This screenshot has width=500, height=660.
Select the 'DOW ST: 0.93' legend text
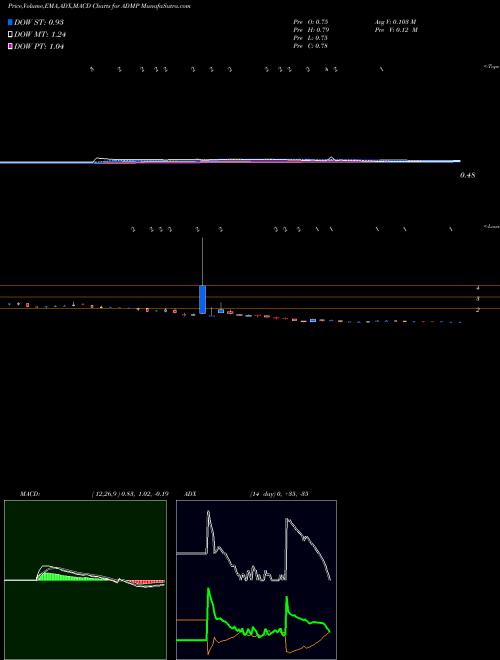(x=39, y=22)
